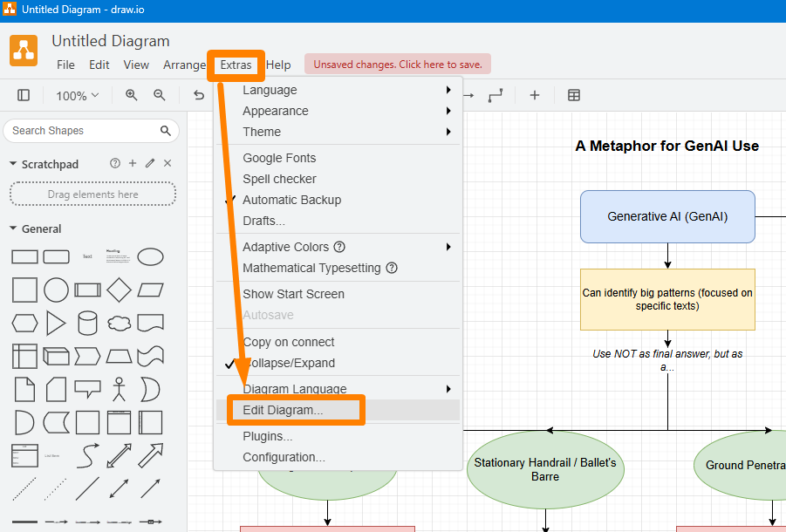Click the insert plus icon in toolbar
Image resolution: width=786 pixels, height=532 pixels.
click(535, 95)
